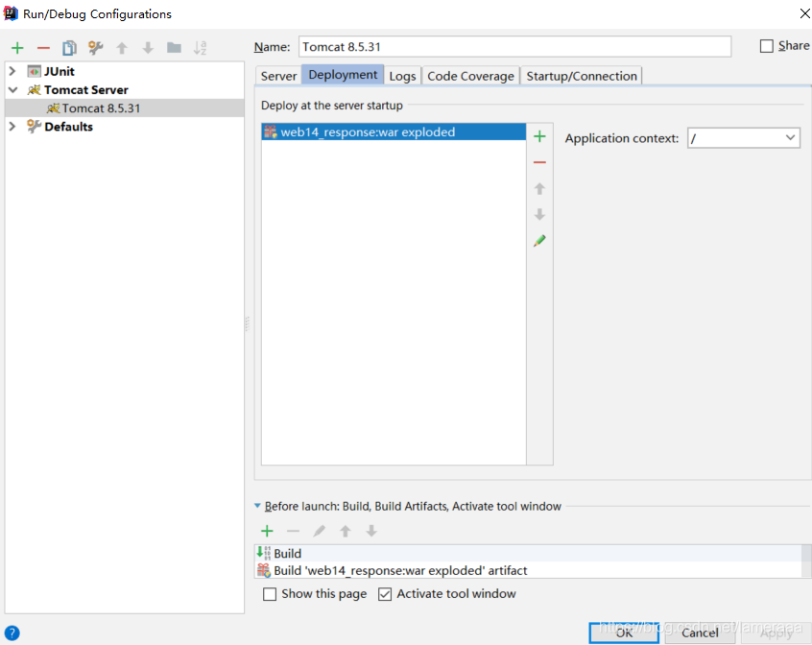Cancel the configuration dialog
Viewport: 812px width, 645px height.
click(x=699, y=633)
